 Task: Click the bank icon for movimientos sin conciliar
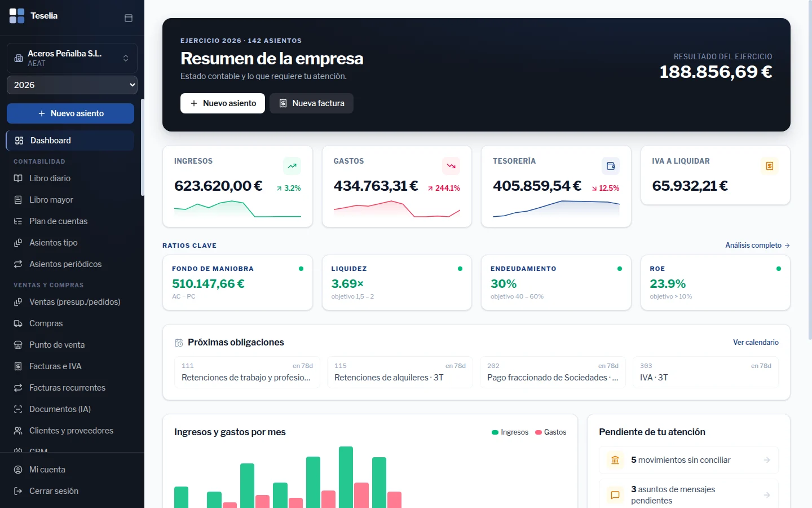pos(615,460)
